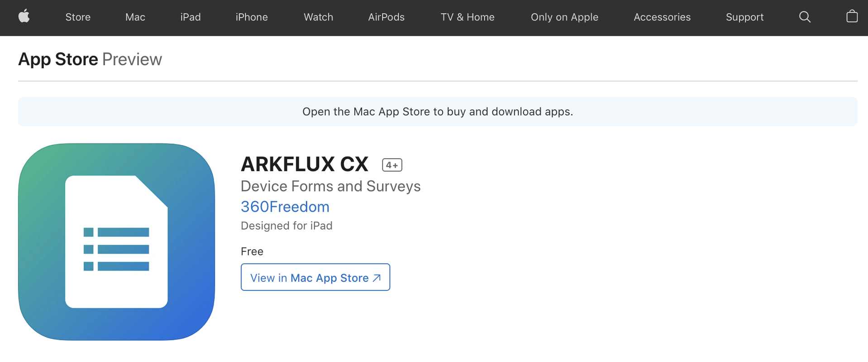The image size is (868, 362).
Task: Go to the Accessories menu
Action: [x=662, y=17]
